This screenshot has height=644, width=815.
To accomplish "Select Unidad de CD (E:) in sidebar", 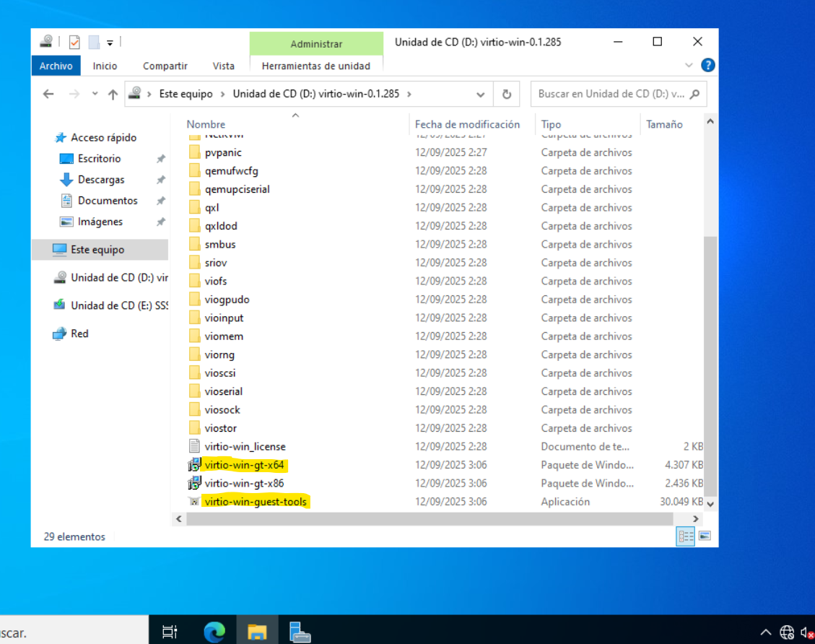I will point(119,305).
